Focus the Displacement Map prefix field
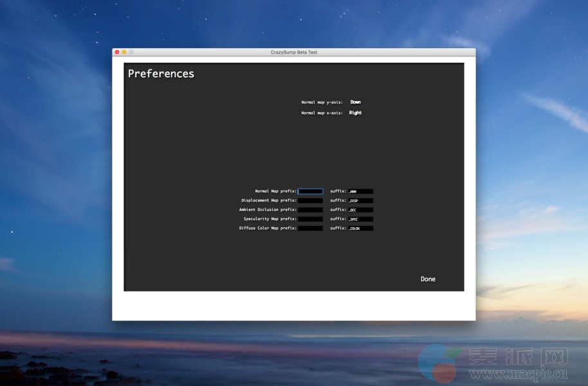This screenshot has height=386, width=588. [310, 201]
